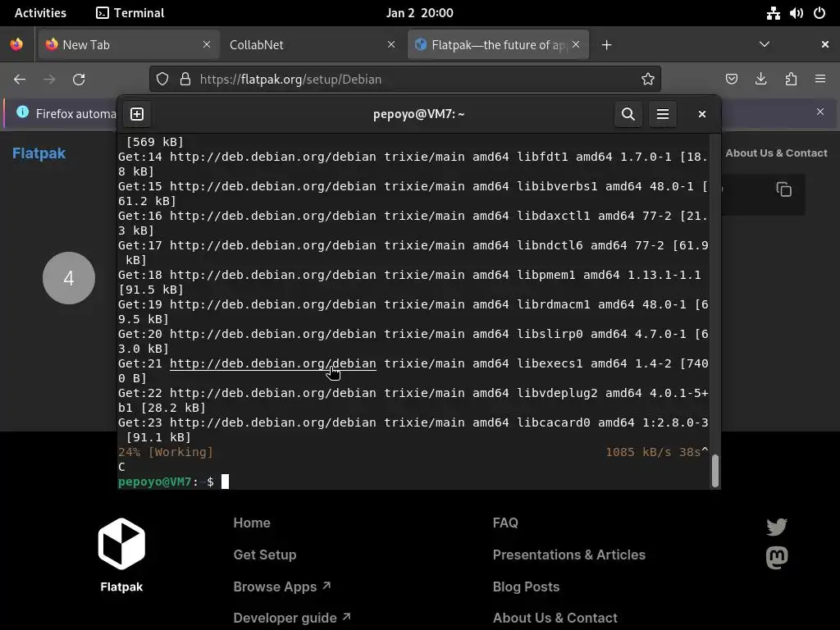Open Flatpak's Twitter profile icon
840x630 pixels.
point(776,527)
